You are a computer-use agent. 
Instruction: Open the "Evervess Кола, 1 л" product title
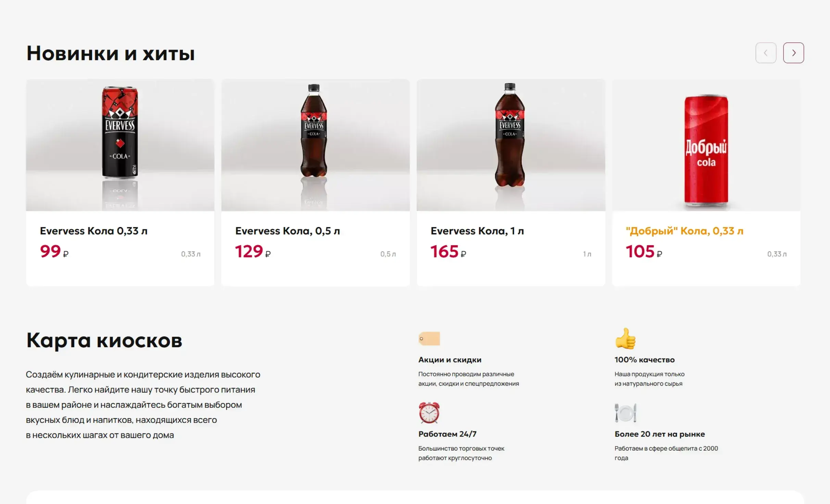tap(477, 231)
